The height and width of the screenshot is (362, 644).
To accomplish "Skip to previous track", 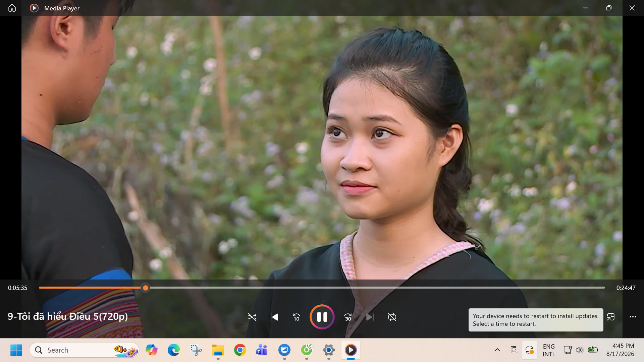I will (x=274, y=317).
